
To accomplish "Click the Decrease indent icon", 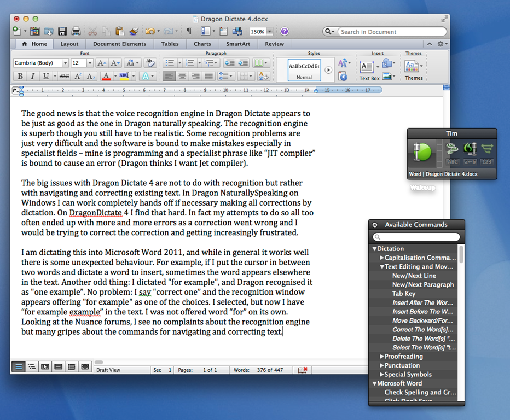I will pyautogui.click(x=230, y=63).
